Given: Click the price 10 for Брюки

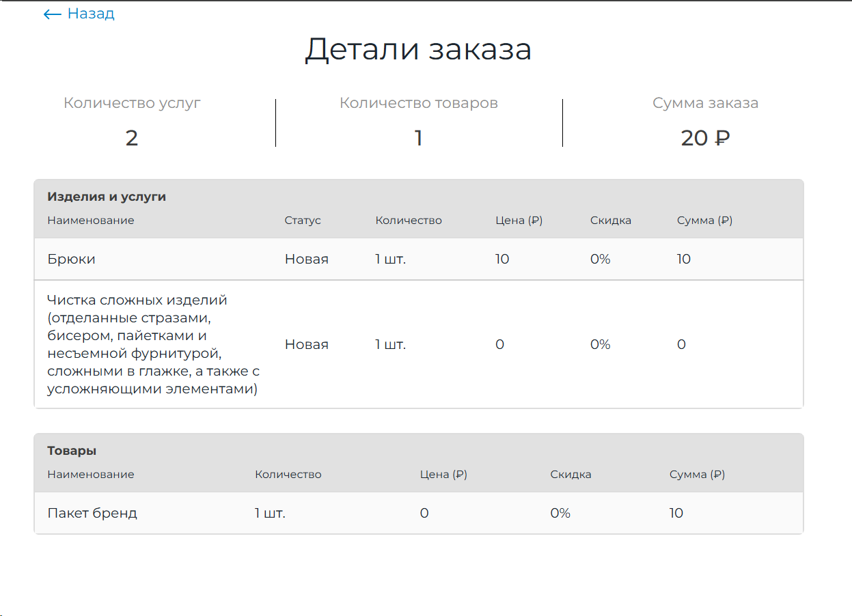Looking at the screenshot, I should [x=502, y=259].
